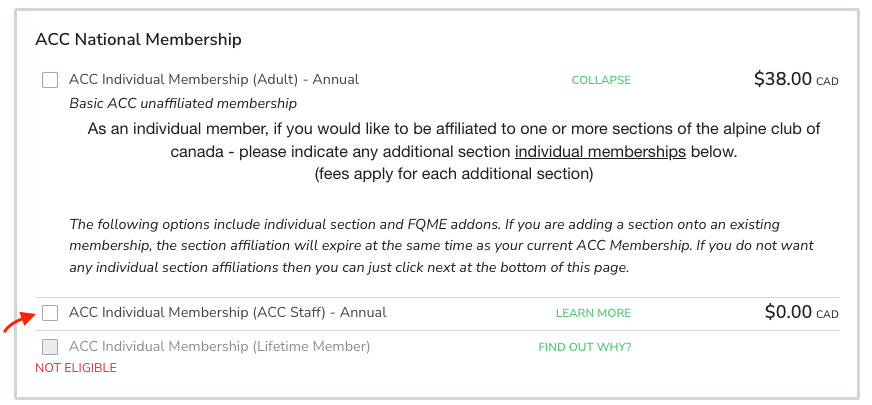Open FIND OUT WHY? for Lifetime Member
Viewport: 872px width, 405px height.
[585, 348]
